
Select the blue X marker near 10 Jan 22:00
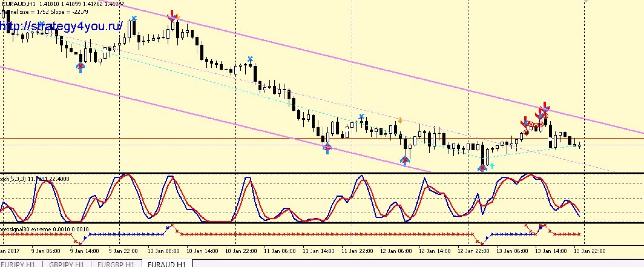coord(250,59)
